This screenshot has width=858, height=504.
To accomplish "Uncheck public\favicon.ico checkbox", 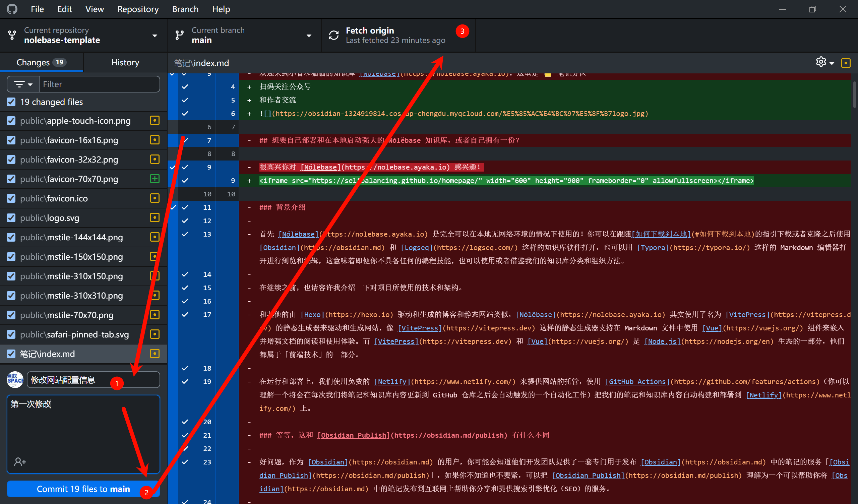I will pos(11,198).
